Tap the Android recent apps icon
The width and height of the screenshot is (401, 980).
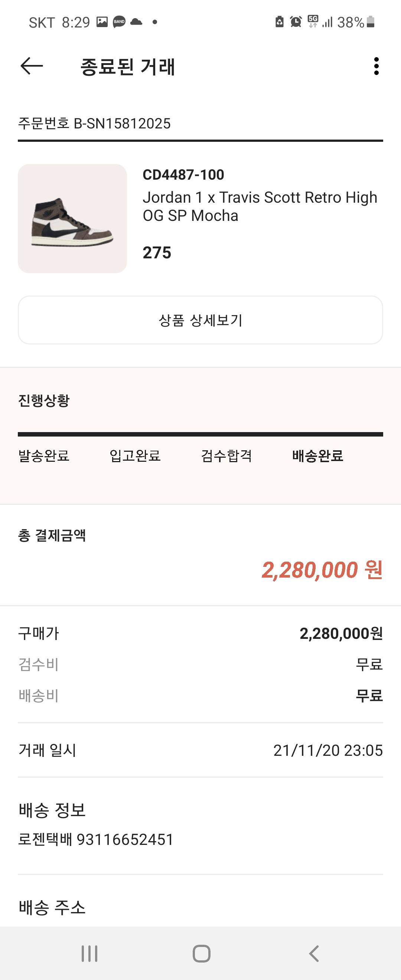pyautogui.click(x=89, y=953)
